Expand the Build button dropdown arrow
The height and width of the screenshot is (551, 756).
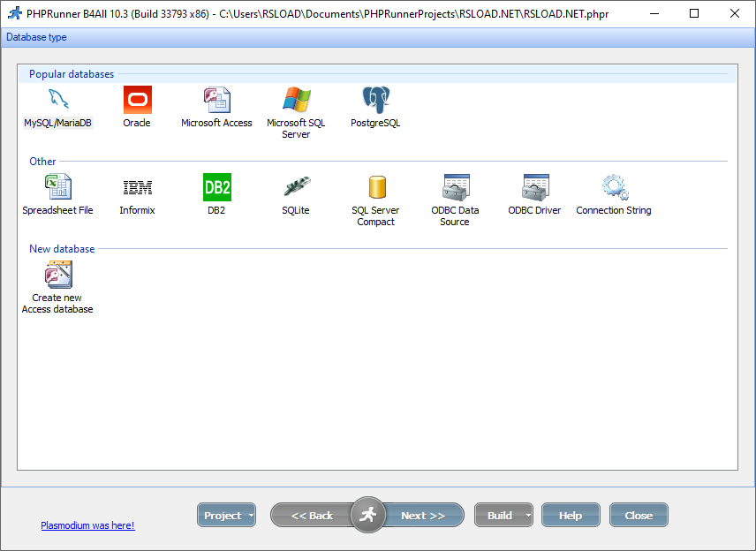pyautogui.click(x=528, y=516)
